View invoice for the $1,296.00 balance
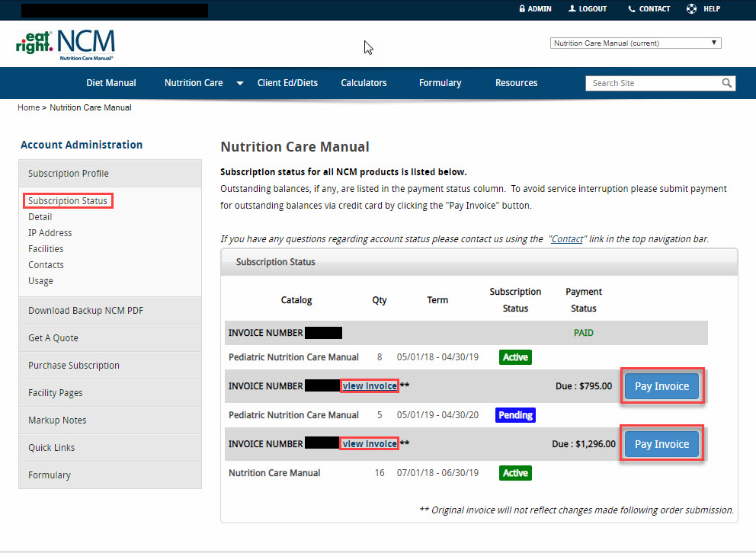 pyautogui.click(x=370, y=443)
